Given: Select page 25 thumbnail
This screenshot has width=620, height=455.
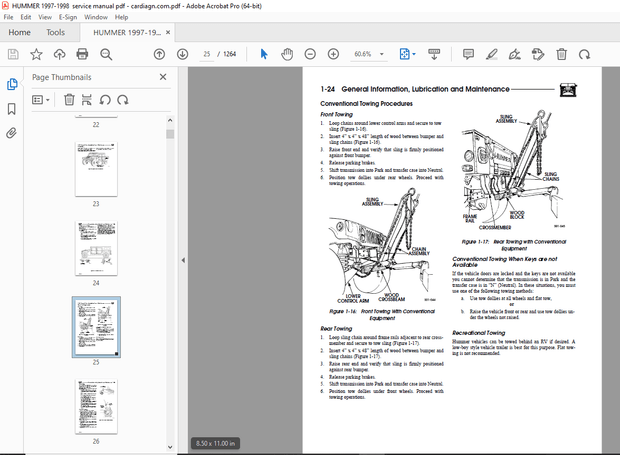Looking at the screenshot, I should tap(96, 327).
